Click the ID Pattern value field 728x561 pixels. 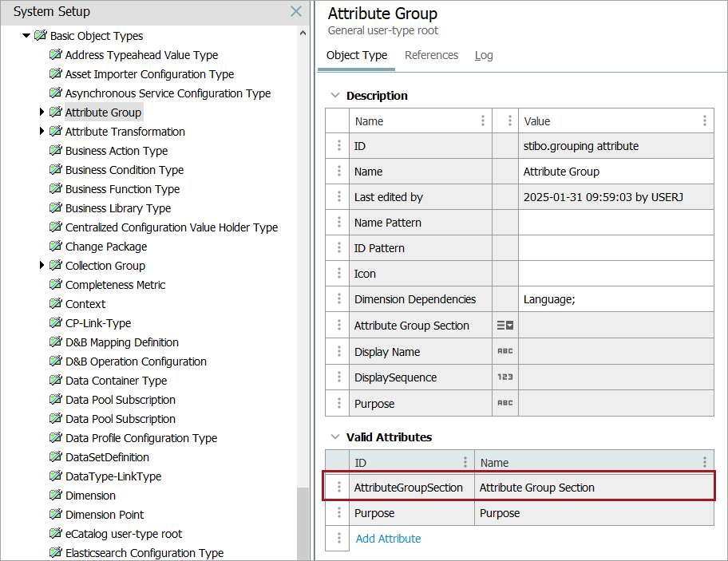pyautogui.click(x=616, y=248)
